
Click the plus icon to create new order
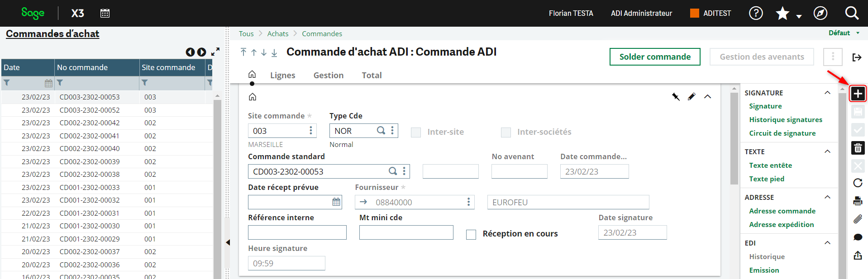[x=858, y=94]
